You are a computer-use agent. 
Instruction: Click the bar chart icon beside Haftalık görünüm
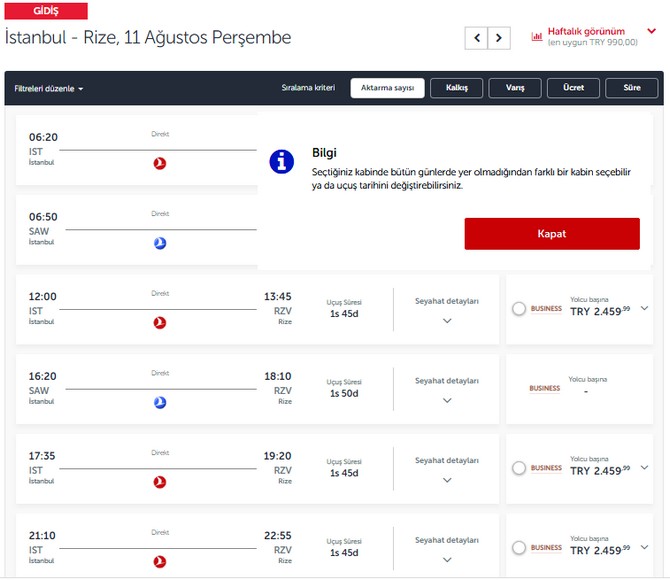pos(537,36)
